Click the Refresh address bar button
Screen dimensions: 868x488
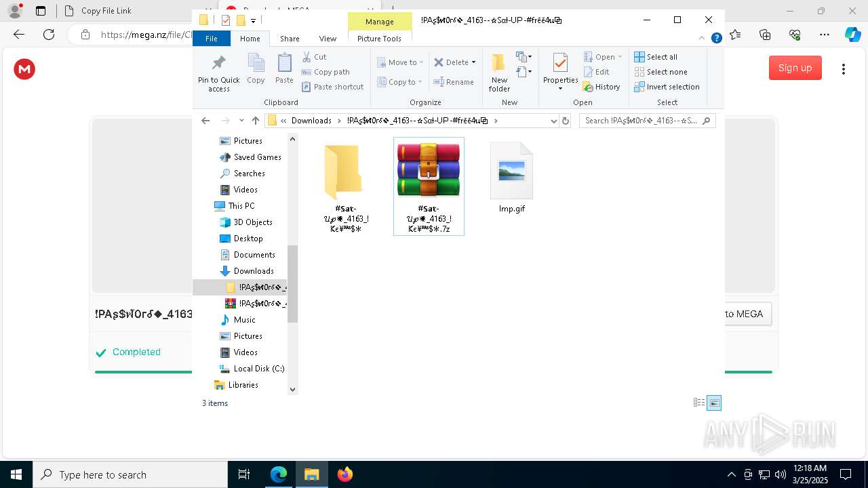click(x=566, y=121)
